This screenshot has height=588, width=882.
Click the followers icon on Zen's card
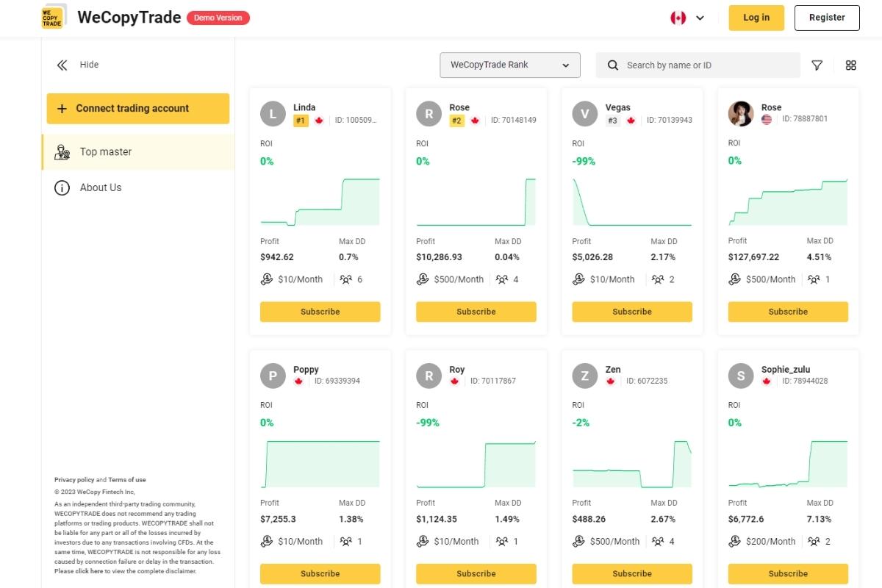pos(658,541)
